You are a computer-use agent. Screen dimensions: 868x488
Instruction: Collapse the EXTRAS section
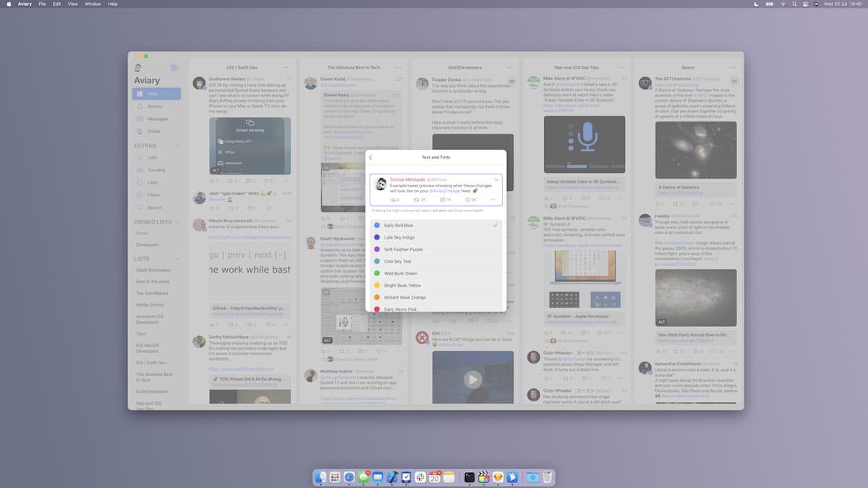coord(177,145)
